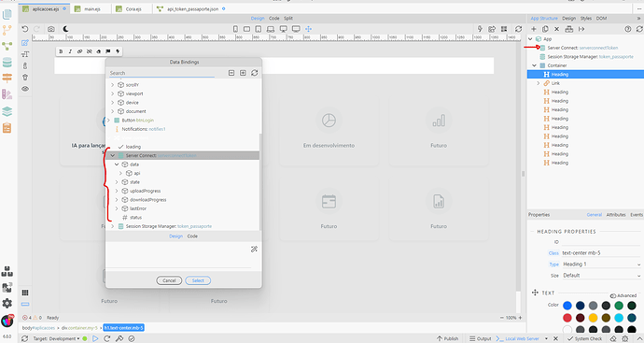
Task: Click the blue full-width move icon
Action: 308,29
